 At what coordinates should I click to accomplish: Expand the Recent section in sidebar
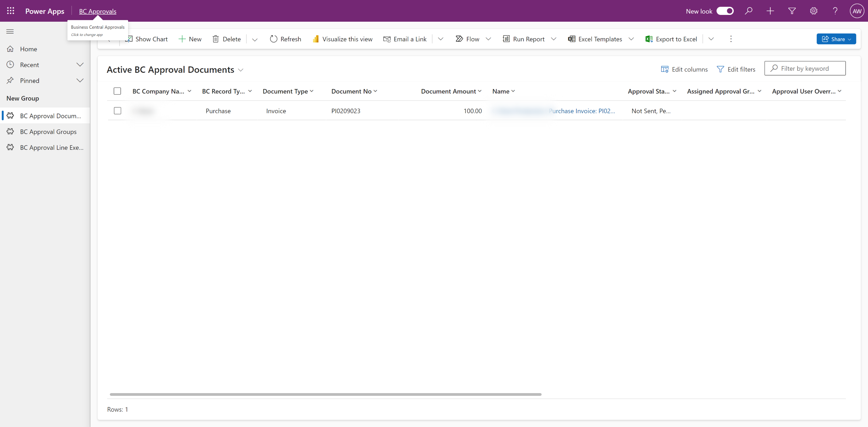(x=80, y=65)
